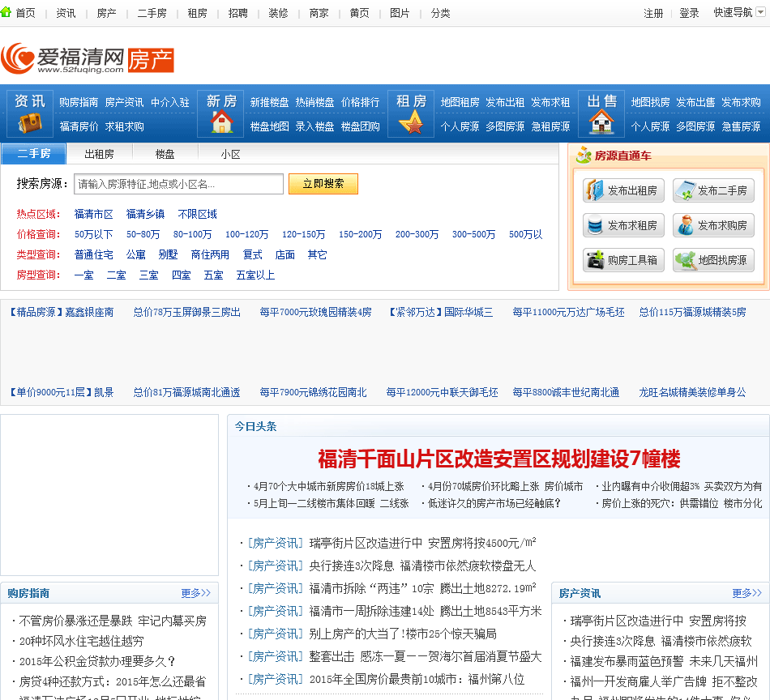Open the 每平11000元万达广场毛坯 listing
The height and width of the screenshot is (700, 770).
pos(569,312)
